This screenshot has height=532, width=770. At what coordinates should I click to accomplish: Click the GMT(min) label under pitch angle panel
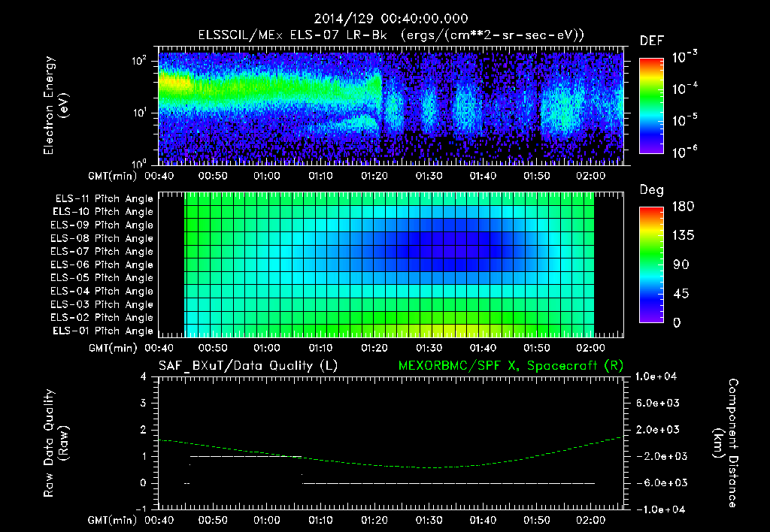(x=113, y=349)
